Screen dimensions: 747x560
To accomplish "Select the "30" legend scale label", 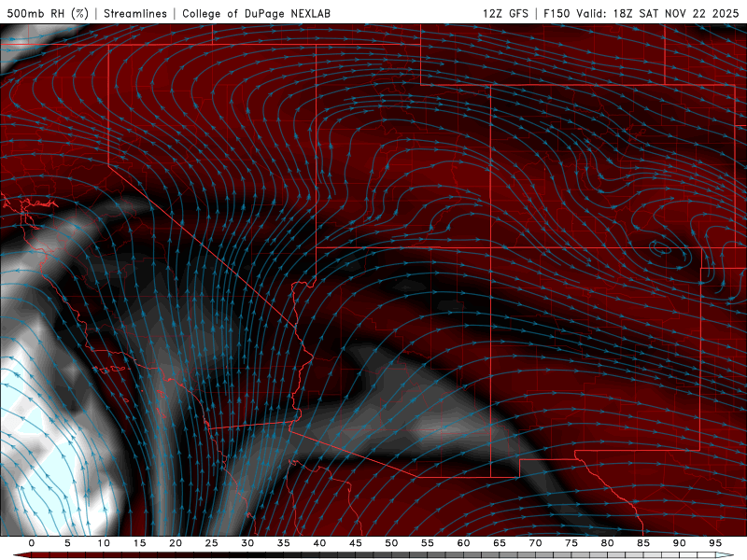I will (247, 543).
